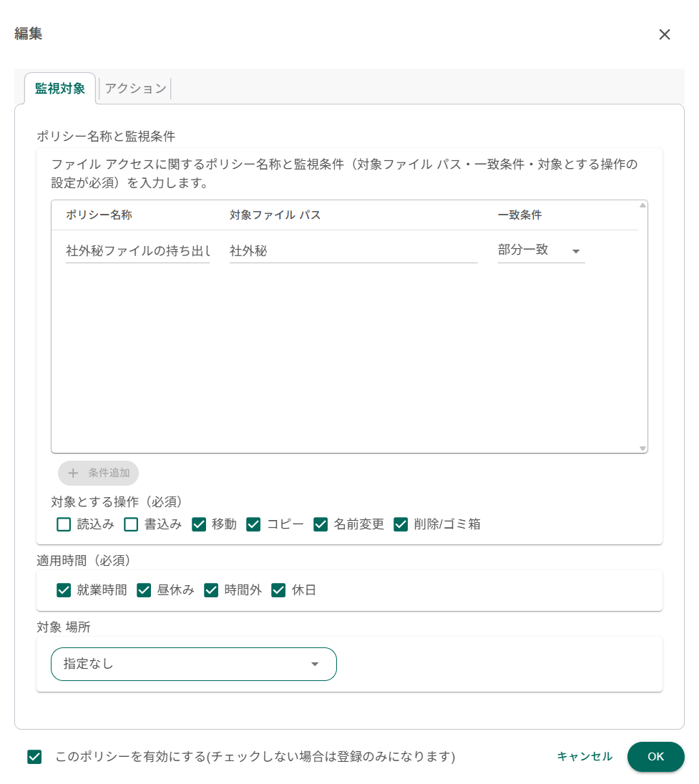Screen dimensions: 699x784
Task: Enable the 読込み operation checkbox
Action: [x=64, y=524]
